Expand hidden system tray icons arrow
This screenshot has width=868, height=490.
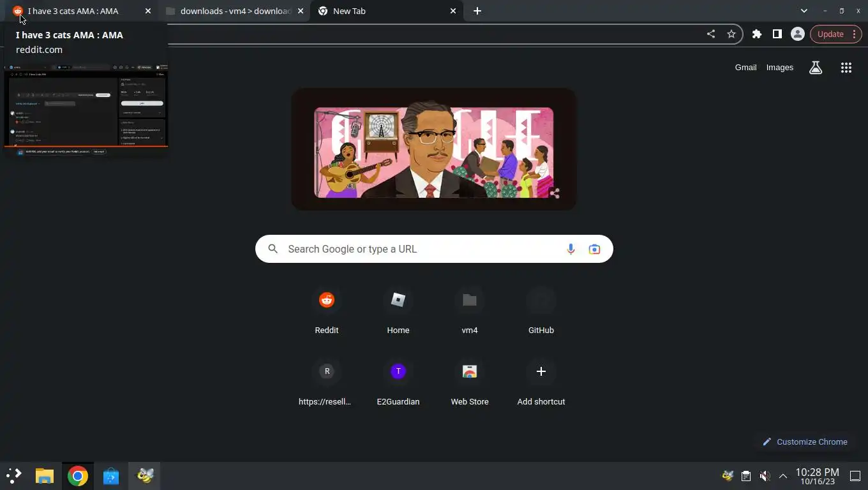tap(783, 476)
